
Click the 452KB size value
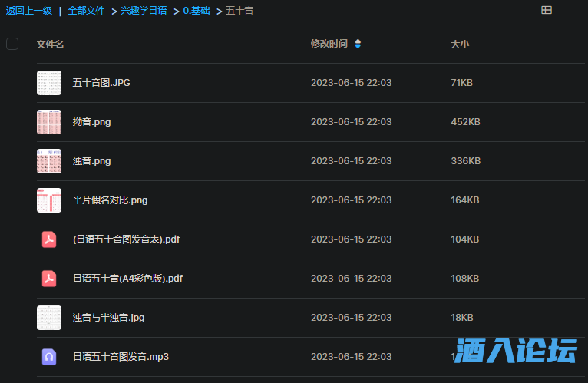coord(465,122)
